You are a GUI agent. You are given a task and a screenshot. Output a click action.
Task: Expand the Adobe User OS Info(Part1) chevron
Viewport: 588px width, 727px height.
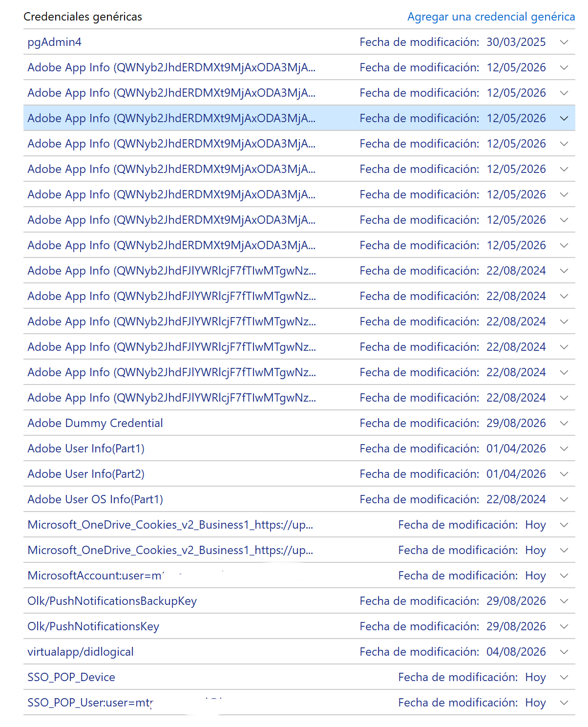point(564,499)
